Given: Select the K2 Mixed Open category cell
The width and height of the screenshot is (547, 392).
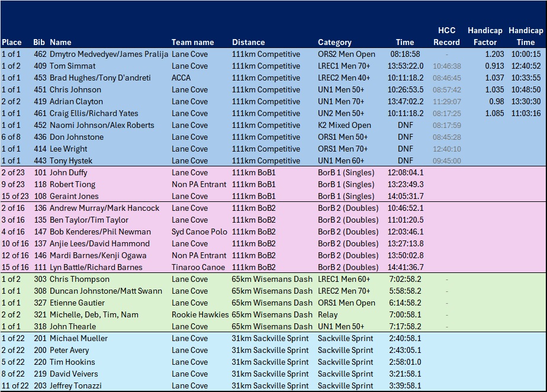Looking at the screenshot, I should [345, 125].
